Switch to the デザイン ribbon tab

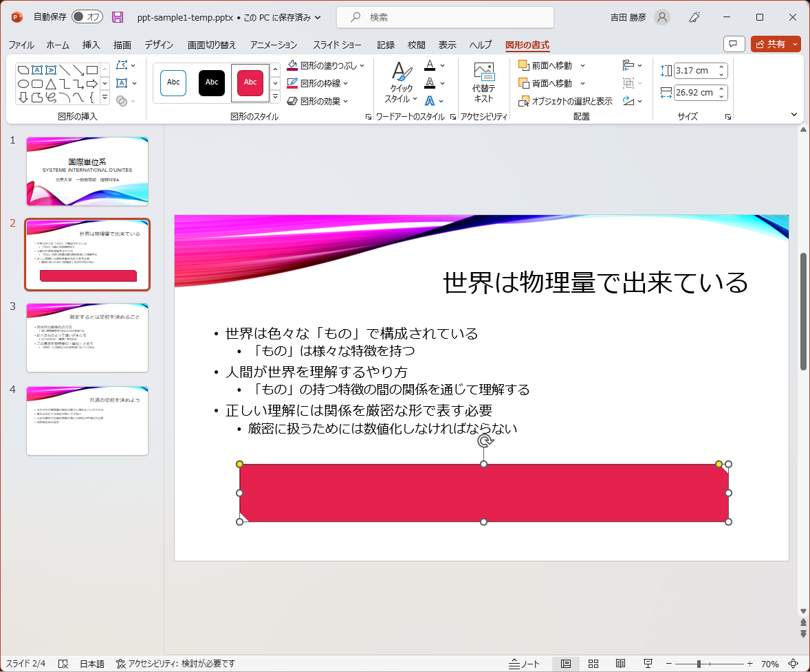(158, 44)
